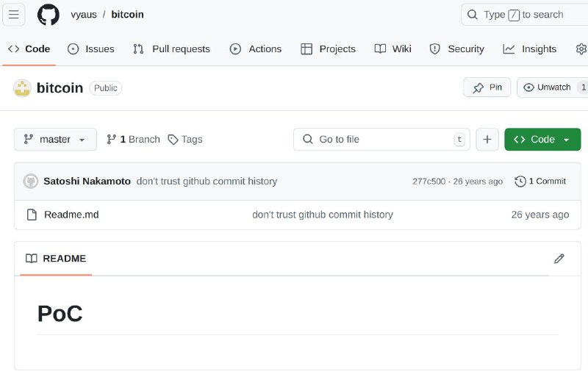Viewport: 588px width, 377px height.
Task: Click the plus icon to add file
Action: [x=487, y=140]
